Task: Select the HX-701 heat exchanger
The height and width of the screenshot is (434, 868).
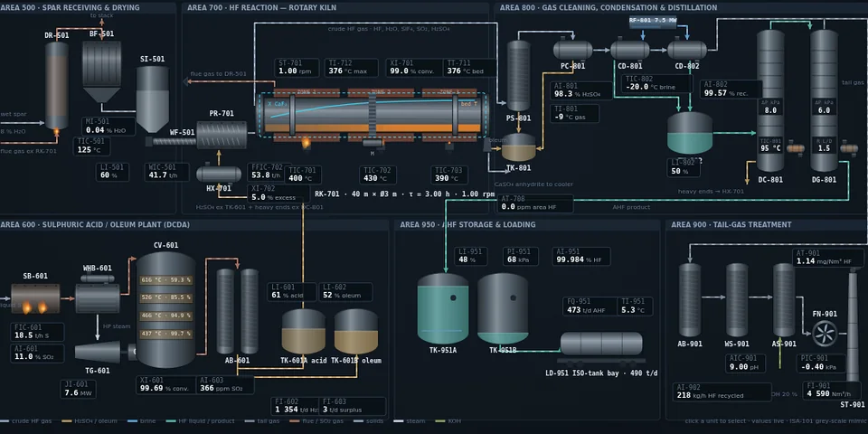Action: 219,175
